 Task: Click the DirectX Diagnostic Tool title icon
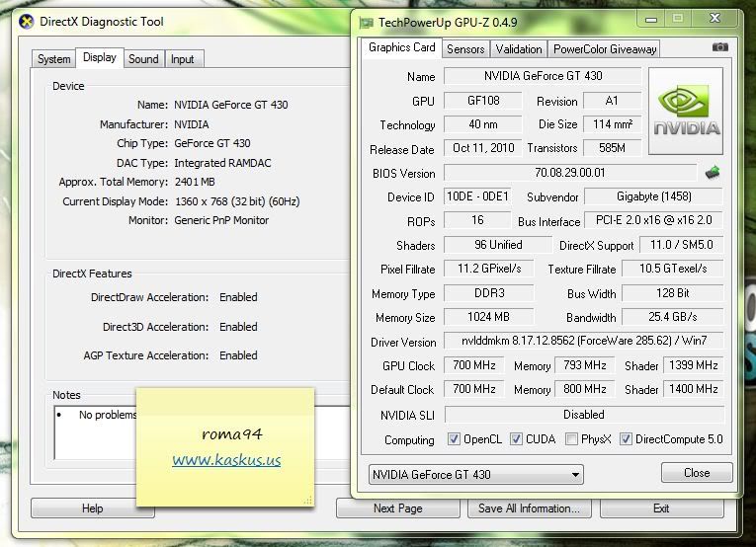point(27,22)
